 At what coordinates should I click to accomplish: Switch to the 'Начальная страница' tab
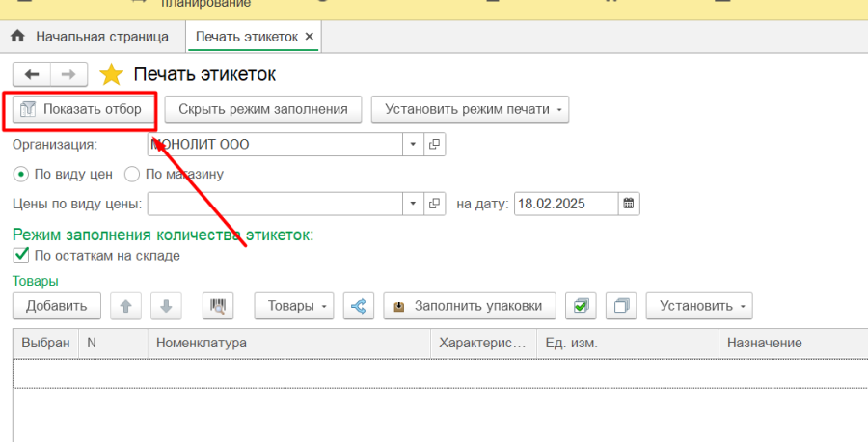[91, 37]
